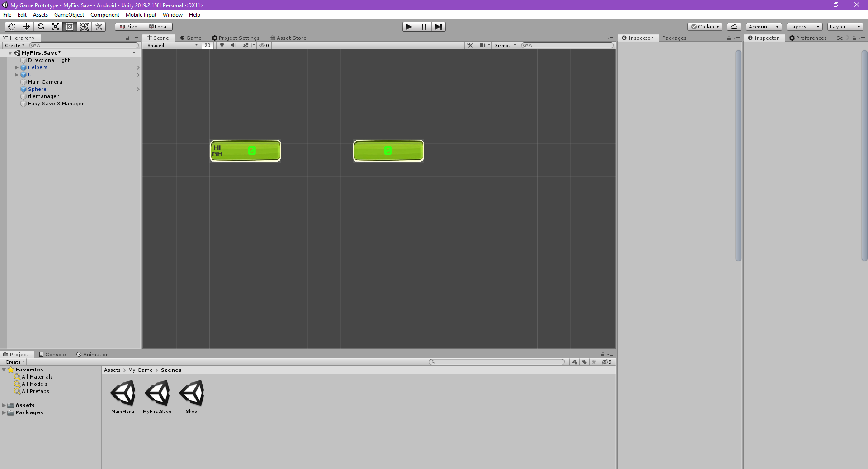Select Easy Save 3 Manager object
Screen dimensions: 868x469
[x=56, y=104]
